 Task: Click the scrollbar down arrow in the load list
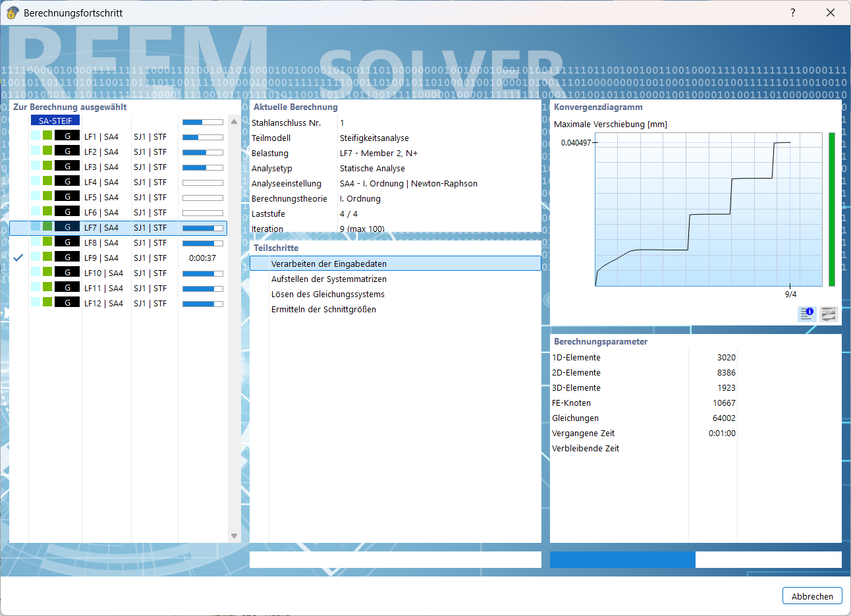tap(233, 536)
